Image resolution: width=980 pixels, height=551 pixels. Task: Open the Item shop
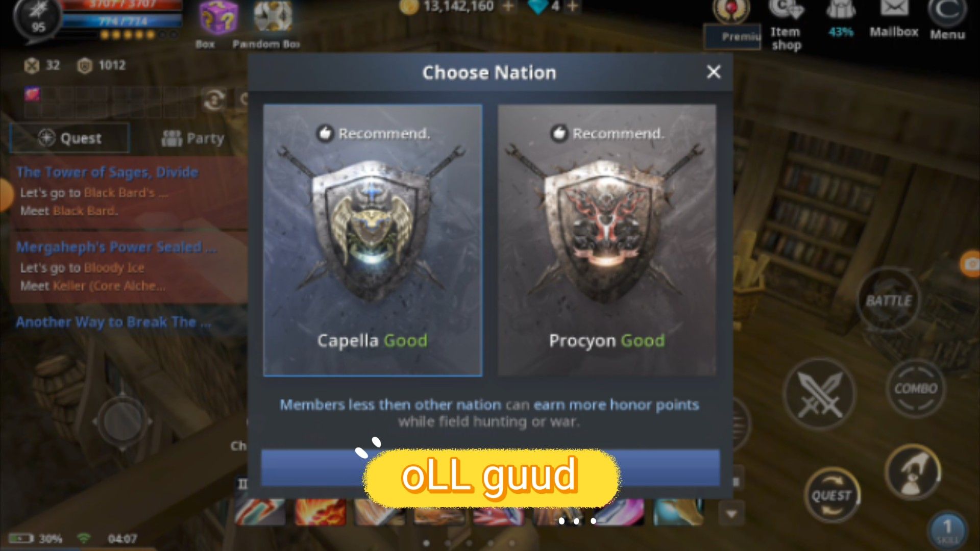(x=786, y=24)
